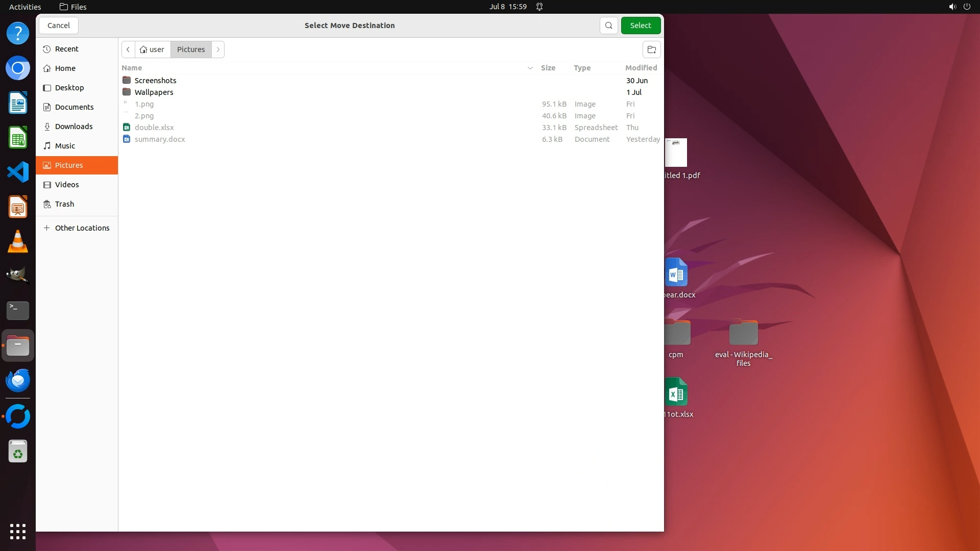Open the Screenshots folder
980x551 pixels.
pos(155,81)
